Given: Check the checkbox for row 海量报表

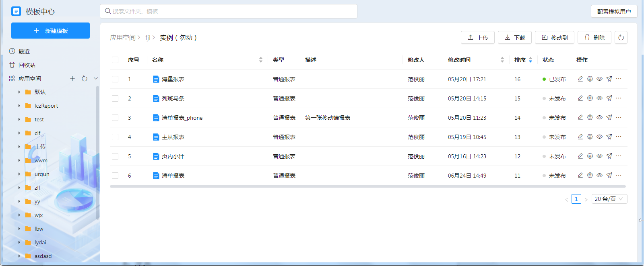Looking at the screenshot, I should [x=115, y=79].
